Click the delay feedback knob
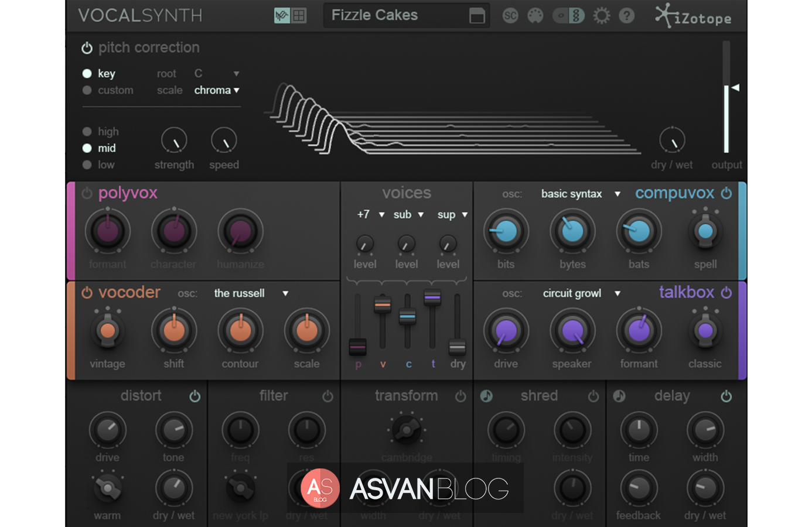This screenshot has width=812, height=527. [639, 487]
